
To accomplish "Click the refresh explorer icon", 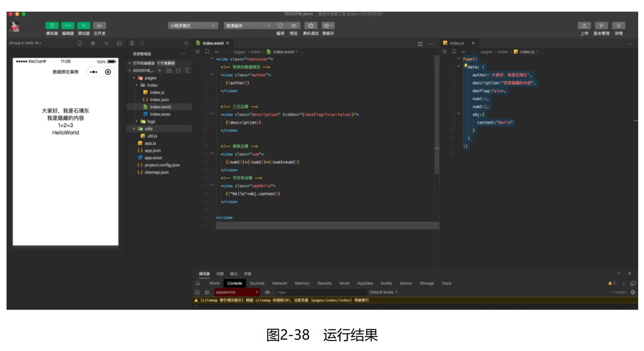I will tap(178, 71).
